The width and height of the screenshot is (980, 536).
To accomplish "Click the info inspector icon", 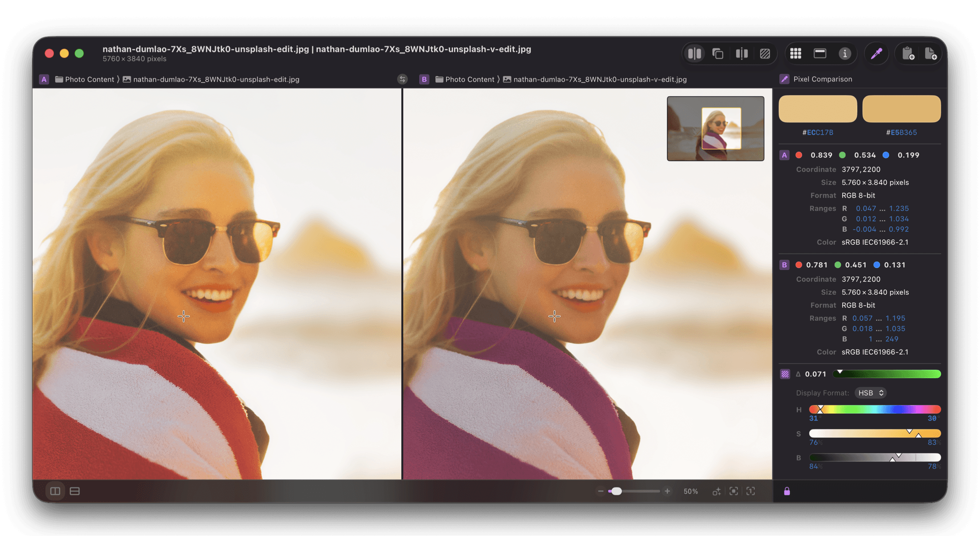I will [845, 54].
